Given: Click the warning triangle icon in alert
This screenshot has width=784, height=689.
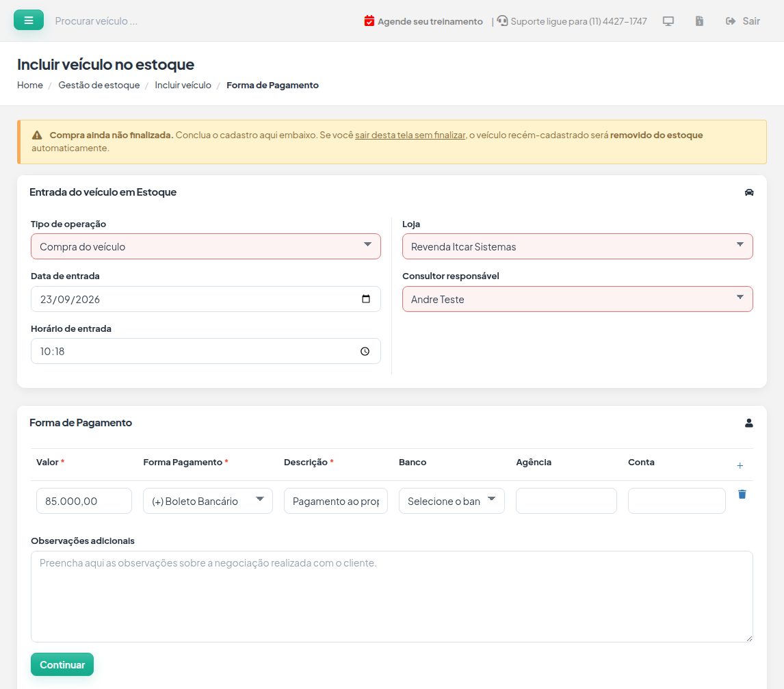Looking at the screenshot, I should coord(37,135).
